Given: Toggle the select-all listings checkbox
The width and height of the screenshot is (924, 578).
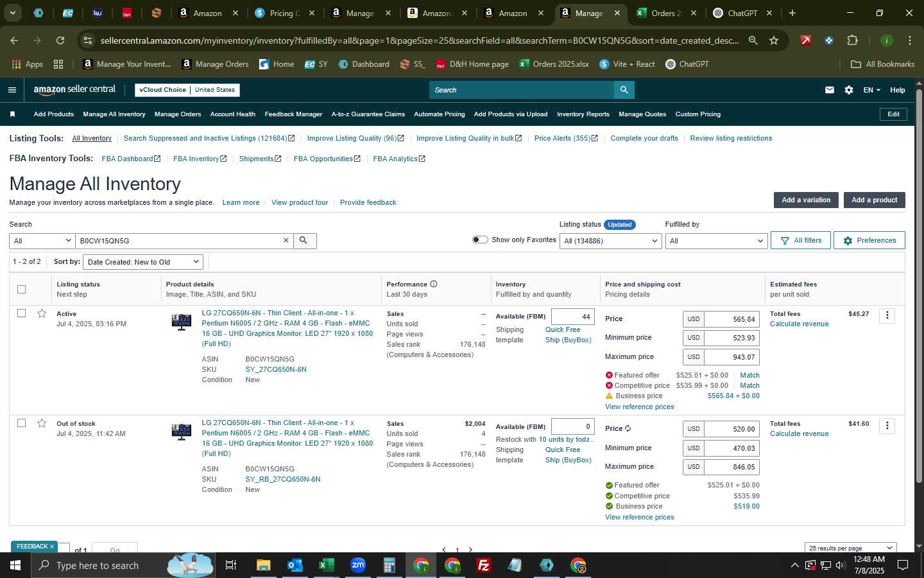Looking at the screenshot, I should (x=21, y=289).
